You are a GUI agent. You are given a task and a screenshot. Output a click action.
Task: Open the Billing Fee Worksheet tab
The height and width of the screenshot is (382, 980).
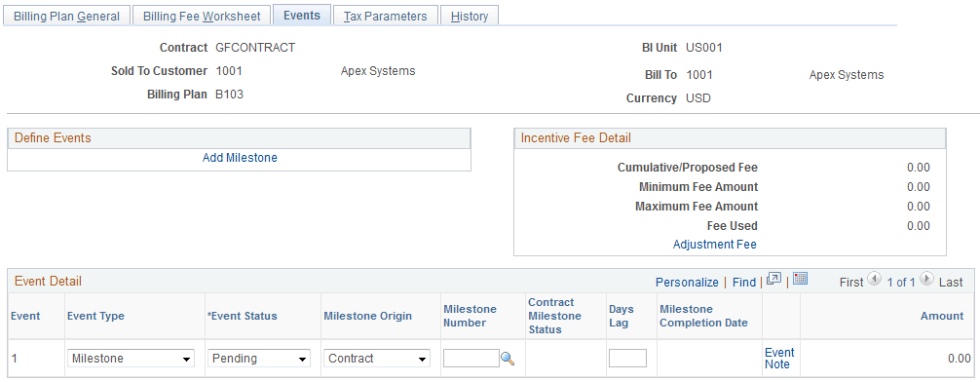pos(202,17)
